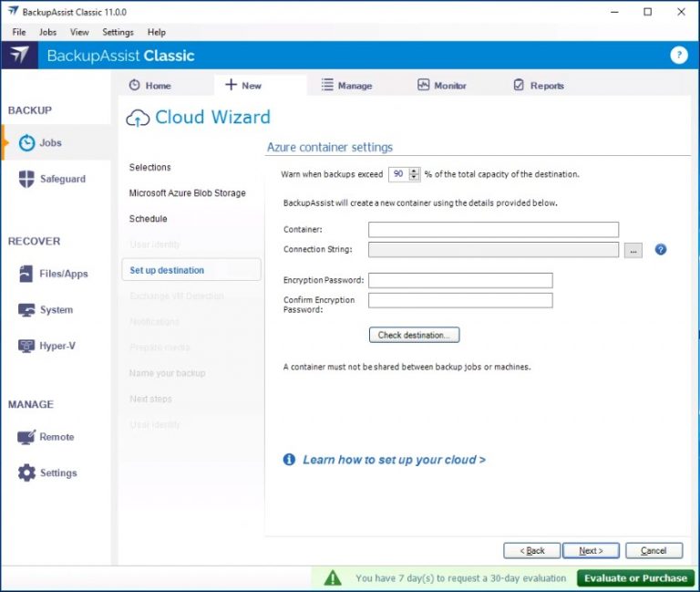Open Safeguard shield icon

27,180
